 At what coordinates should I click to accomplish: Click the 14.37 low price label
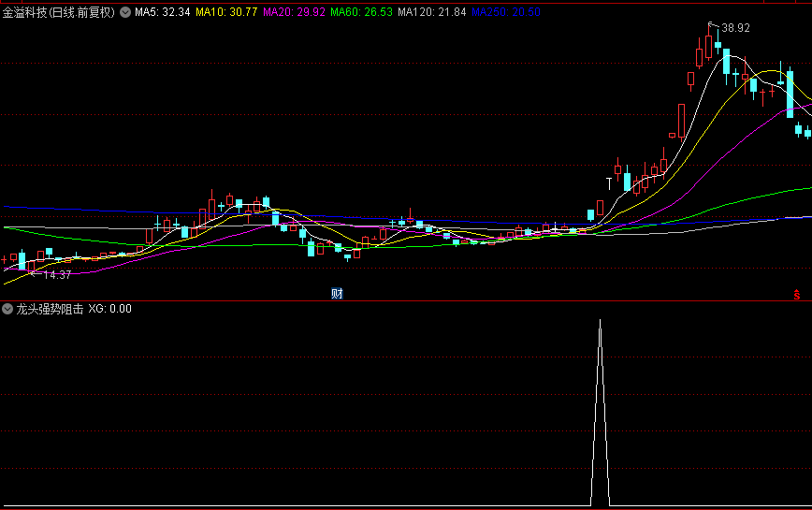[57, 275]
